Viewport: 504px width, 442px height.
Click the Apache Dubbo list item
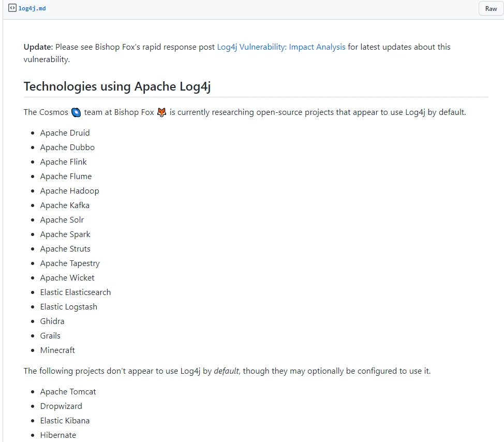(x=67, y=147)
